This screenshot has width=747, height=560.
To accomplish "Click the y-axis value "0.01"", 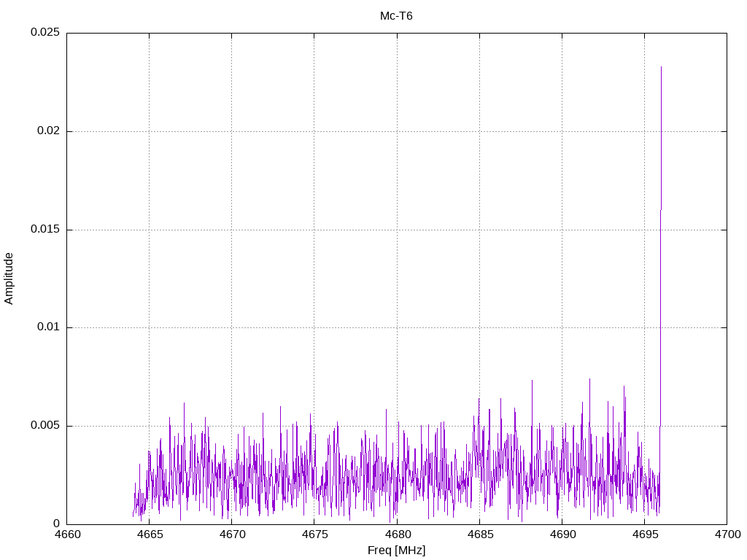I will [49, 327].
